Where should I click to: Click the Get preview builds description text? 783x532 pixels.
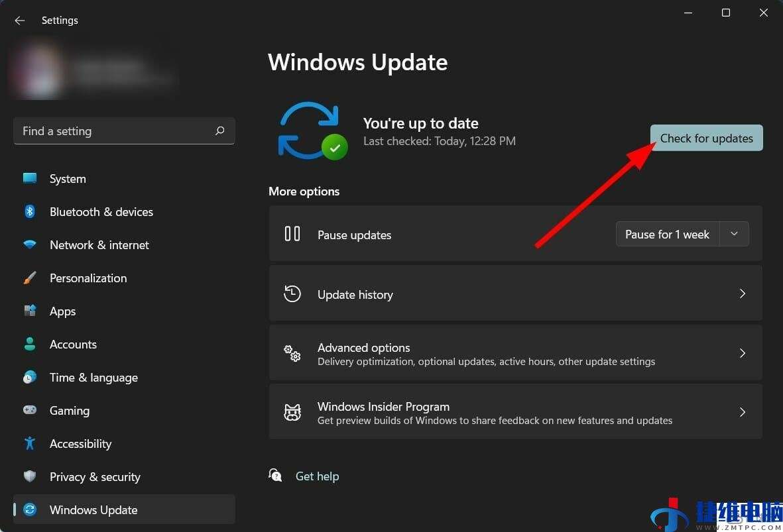(x=495, y=420)
